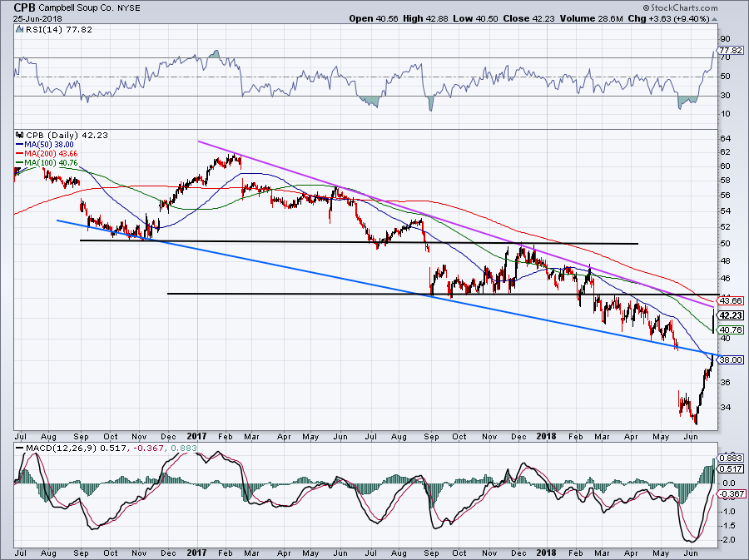Click the green 40.76 price tag on axis
Image resolution: width=749 pixels, height=560 pixels.
[731, 330]
